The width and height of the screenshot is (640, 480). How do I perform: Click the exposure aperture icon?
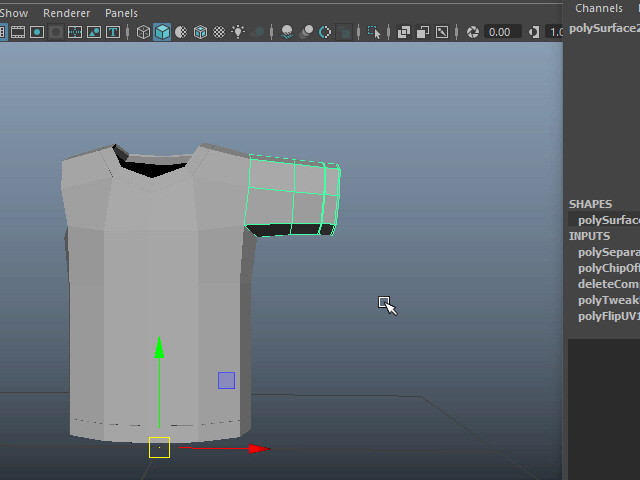[x=472, y=32]
